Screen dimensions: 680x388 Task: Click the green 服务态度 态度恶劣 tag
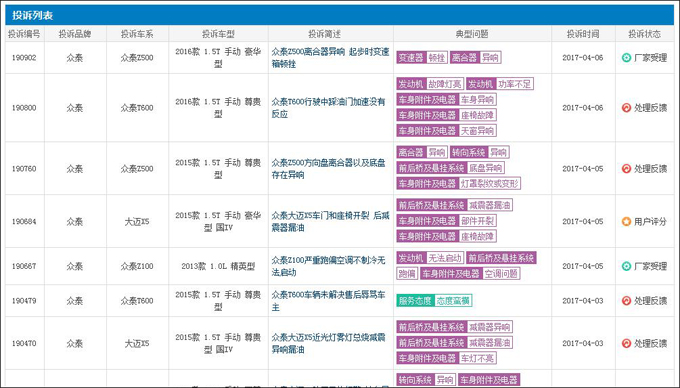click(x=434, y=300)
